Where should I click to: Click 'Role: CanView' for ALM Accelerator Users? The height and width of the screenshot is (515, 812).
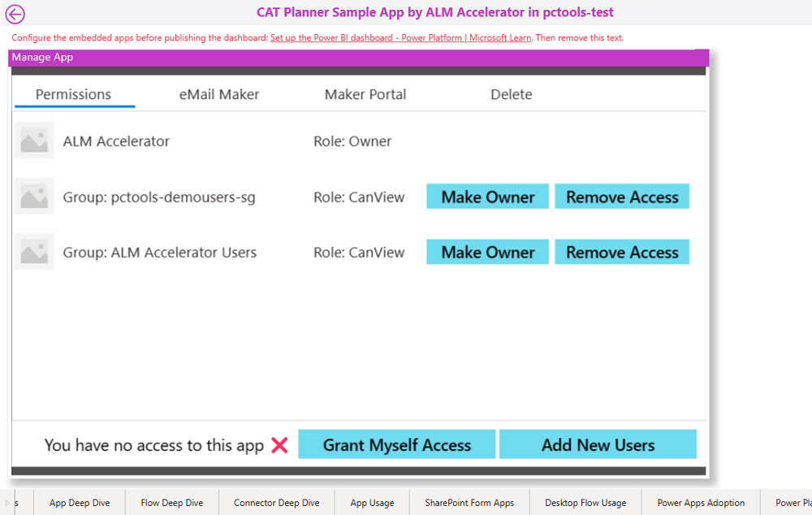[359, 253]
